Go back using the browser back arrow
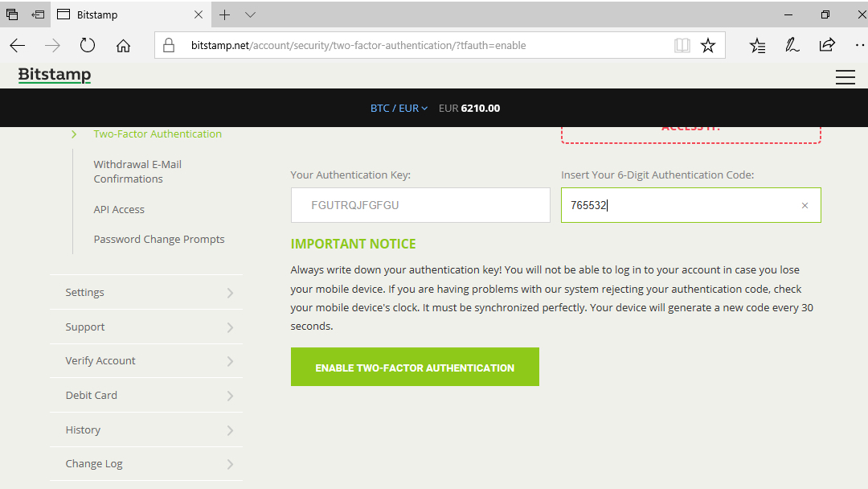 coord(18,45)
